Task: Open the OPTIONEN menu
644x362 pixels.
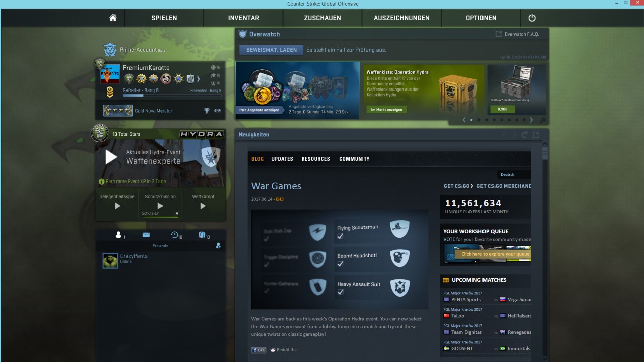Action: tap(481, 18)
